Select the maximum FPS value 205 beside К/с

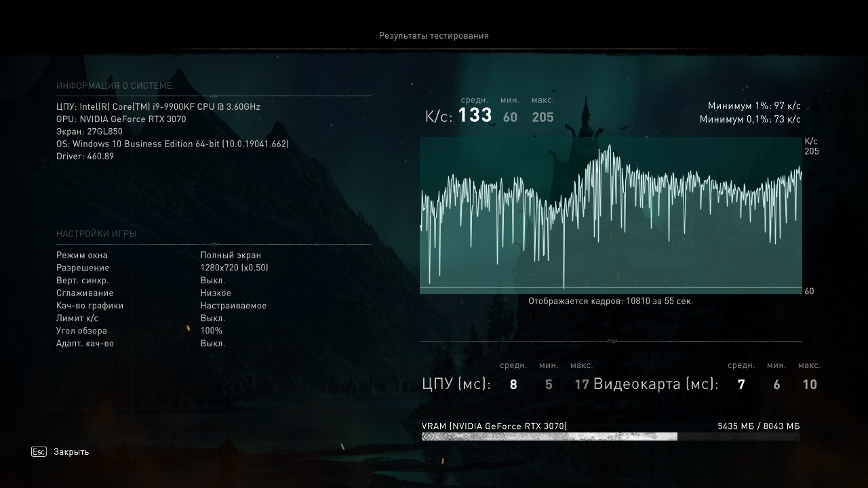[x=543, y=117]
